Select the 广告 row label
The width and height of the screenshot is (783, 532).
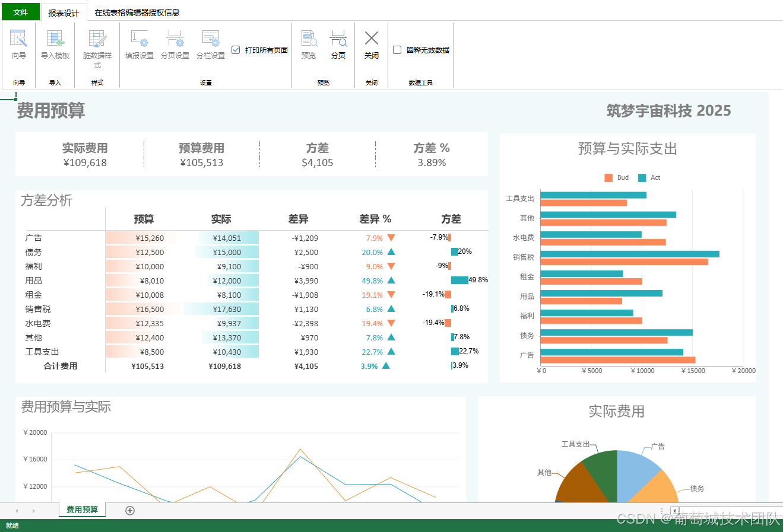pyautogui.click(x=34, y=238)
